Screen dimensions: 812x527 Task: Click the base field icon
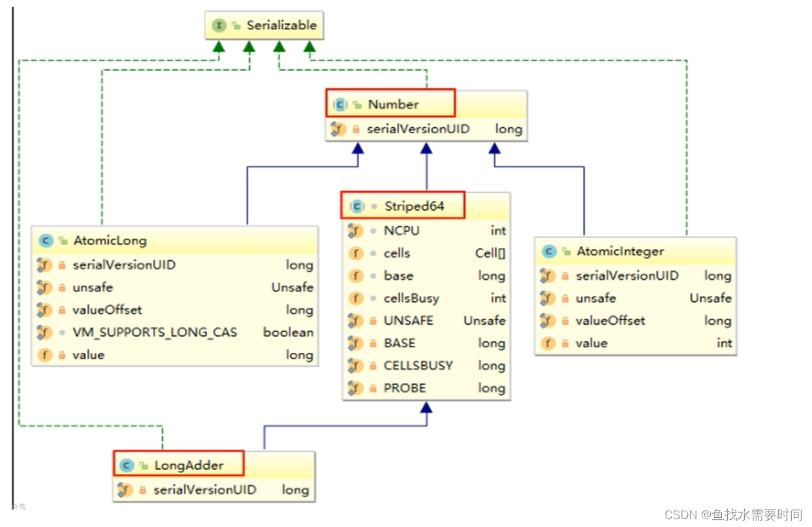(356, 276)
